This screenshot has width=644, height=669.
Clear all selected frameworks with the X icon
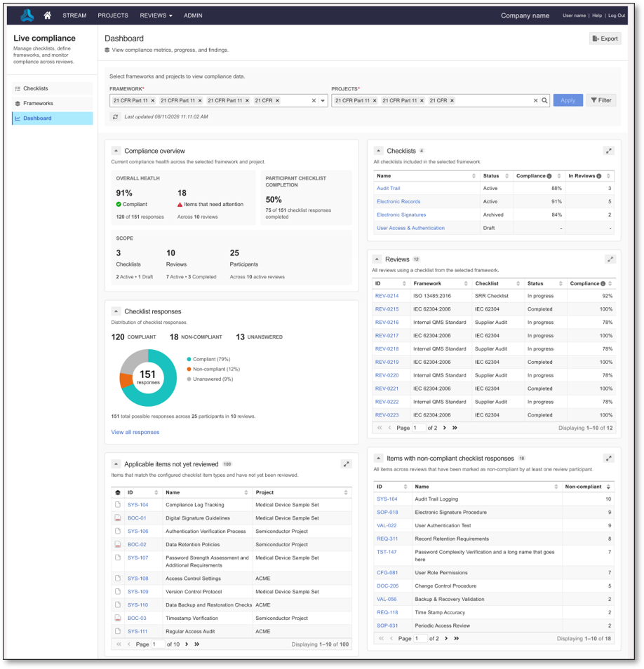(x=314, y=100)
